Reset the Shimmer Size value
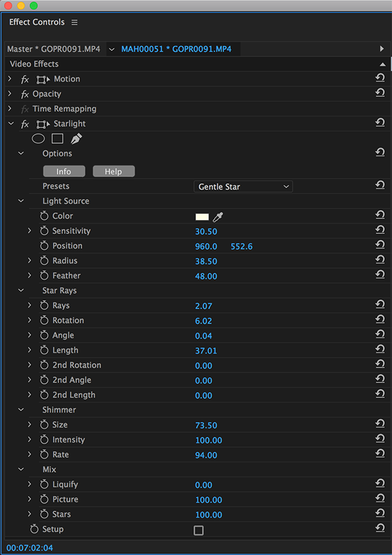This screenshot has width=392, height=555. pyautogui.click(x=380, y=425)
